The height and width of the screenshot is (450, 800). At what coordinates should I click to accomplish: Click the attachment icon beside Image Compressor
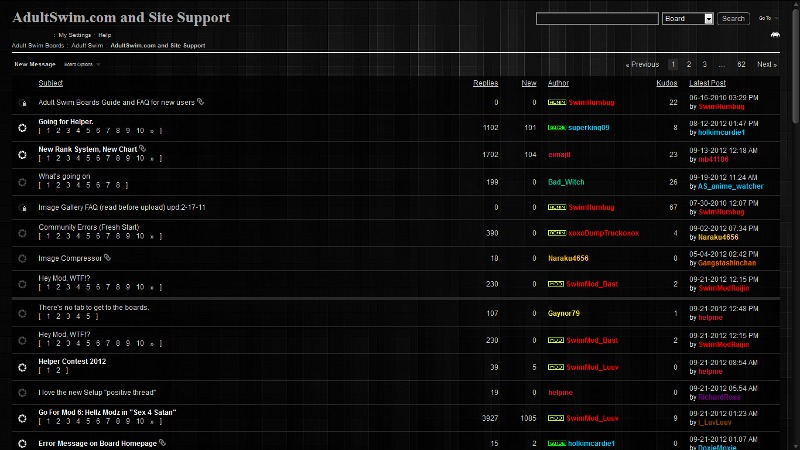pyautogui.click(x=107, y=258)
